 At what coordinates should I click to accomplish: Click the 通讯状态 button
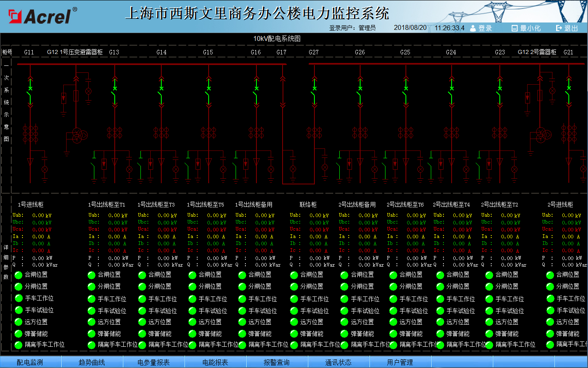[x=338, y=362]
